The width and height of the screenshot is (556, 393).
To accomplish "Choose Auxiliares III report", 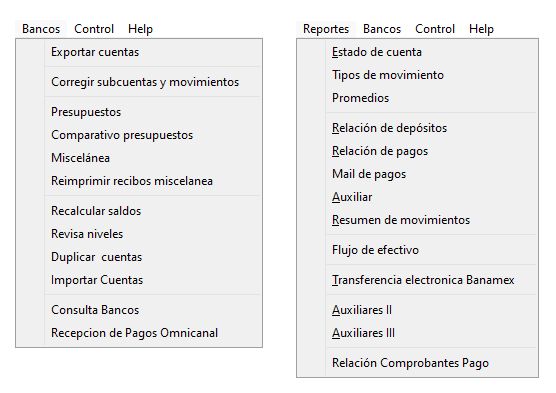I will [x=417, y=333].
